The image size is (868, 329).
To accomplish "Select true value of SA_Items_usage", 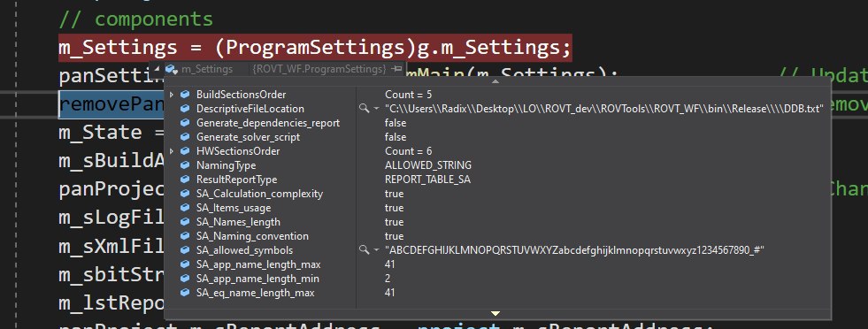I will point(394,208).
